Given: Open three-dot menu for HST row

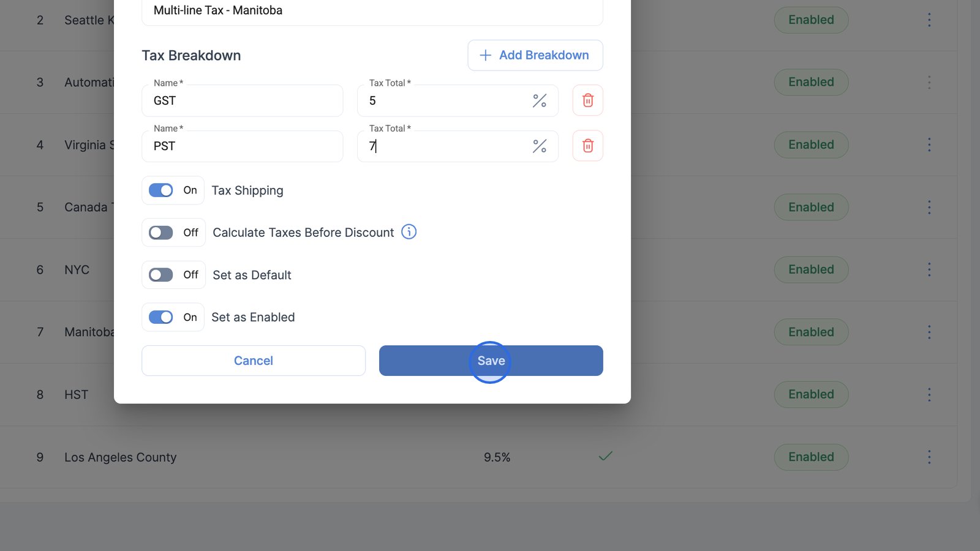Looking at the screenshot, I should pyautogui.click(x=929, y=394).
